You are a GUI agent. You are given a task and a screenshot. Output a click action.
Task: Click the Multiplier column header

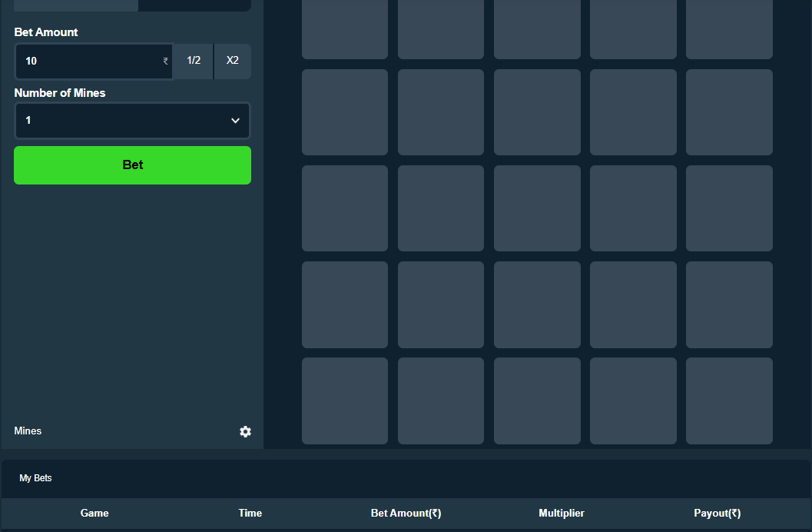[x=562, y=514]
